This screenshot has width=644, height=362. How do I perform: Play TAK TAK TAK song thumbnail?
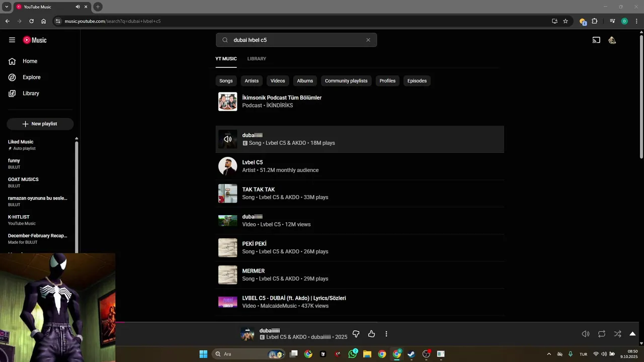(227, 194)
